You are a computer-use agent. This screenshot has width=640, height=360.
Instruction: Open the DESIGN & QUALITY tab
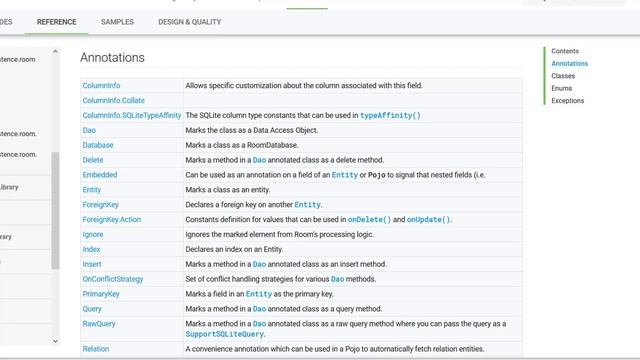tap(189, 22)
